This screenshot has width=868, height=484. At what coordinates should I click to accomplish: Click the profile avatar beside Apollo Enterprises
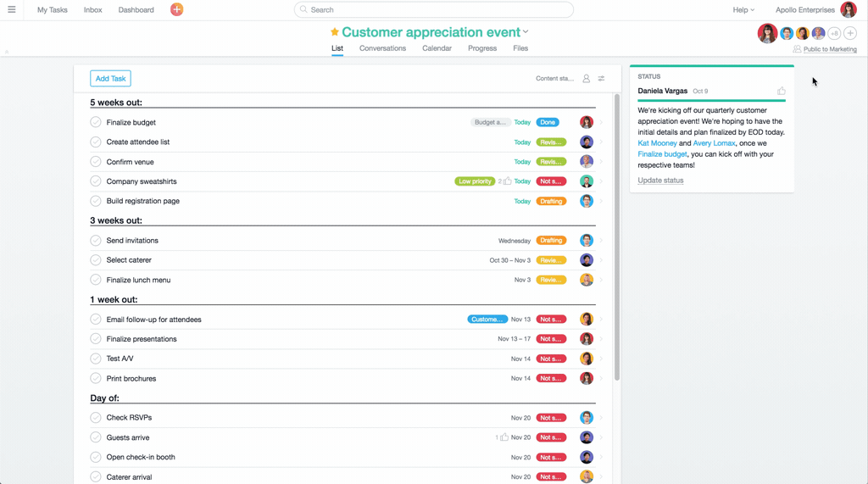pos(848,9)
